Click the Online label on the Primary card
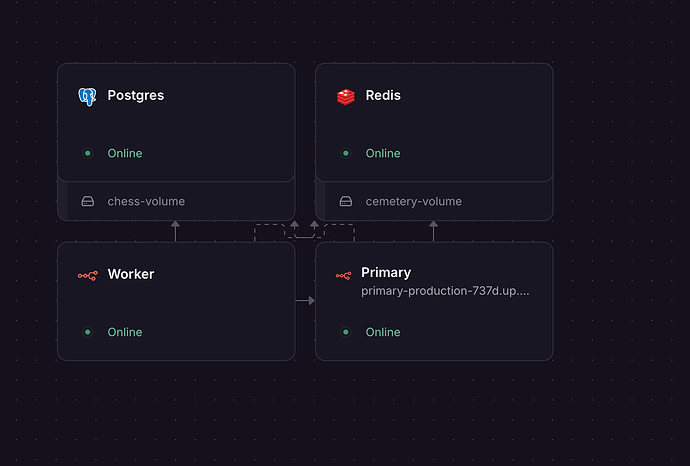This screenshot has height=466, width=690. (383, 332)
